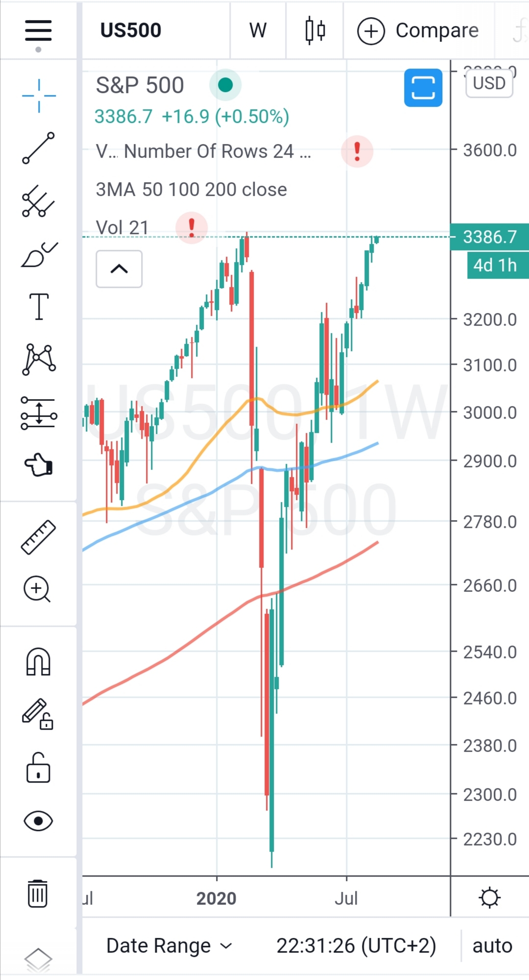Click the zoom in tool

point(37,589)
